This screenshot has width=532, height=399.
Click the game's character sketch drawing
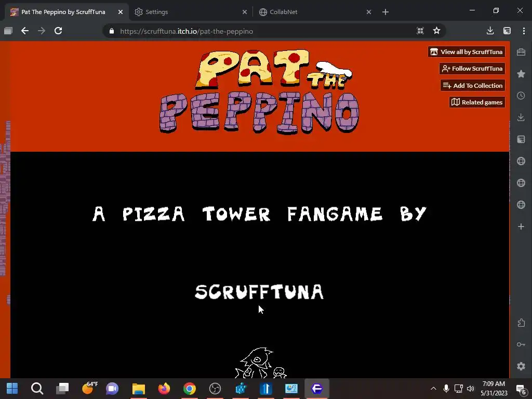coord(261,363)
